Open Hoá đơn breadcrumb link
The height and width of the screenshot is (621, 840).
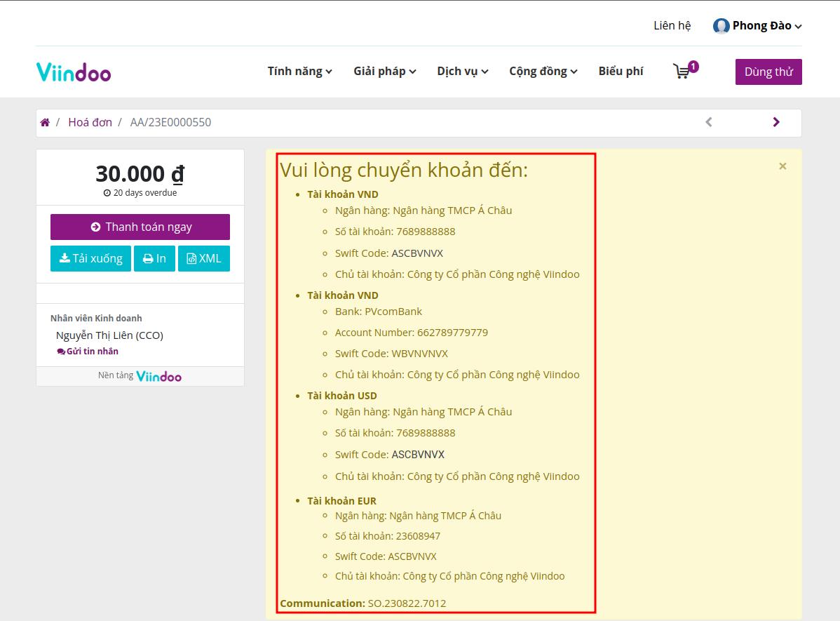[90, 122]
